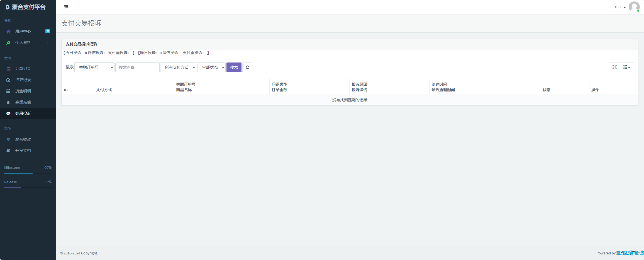Viewport: 644px width, 260px height.
Task: Click the N badge on 用户中心
Action: click(x=48, y=31)
